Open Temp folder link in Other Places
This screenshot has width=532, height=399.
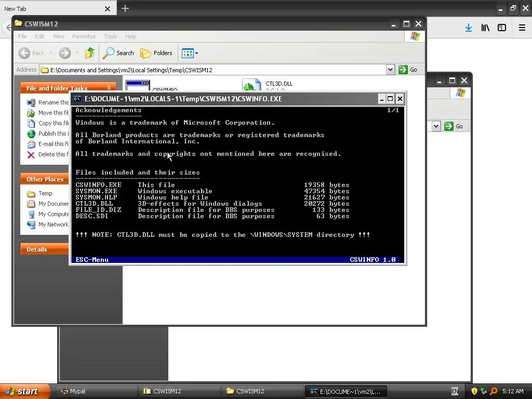pos(45,193)
